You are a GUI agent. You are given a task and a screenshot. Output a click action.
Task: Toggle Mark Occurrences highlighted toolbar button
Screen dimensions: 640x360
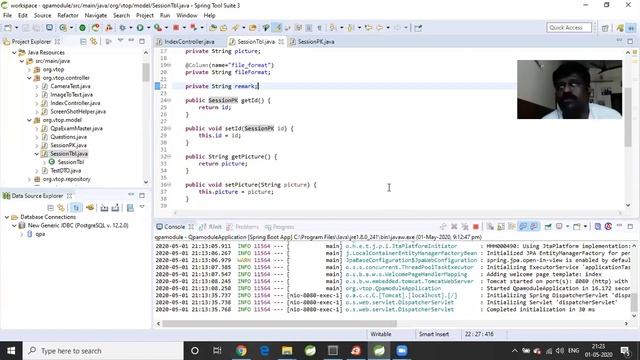click(277, 28)
